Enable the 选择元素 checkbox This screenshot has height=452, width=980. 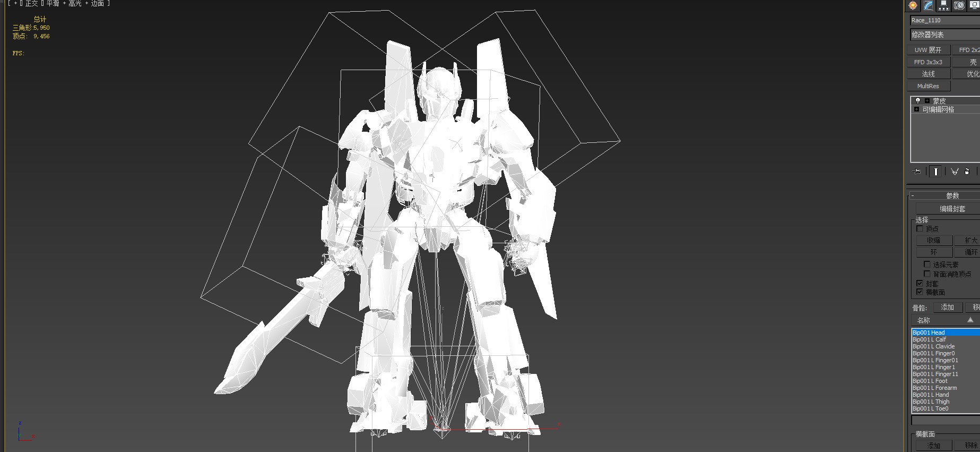pyautogui.click(x=927, y=265)
